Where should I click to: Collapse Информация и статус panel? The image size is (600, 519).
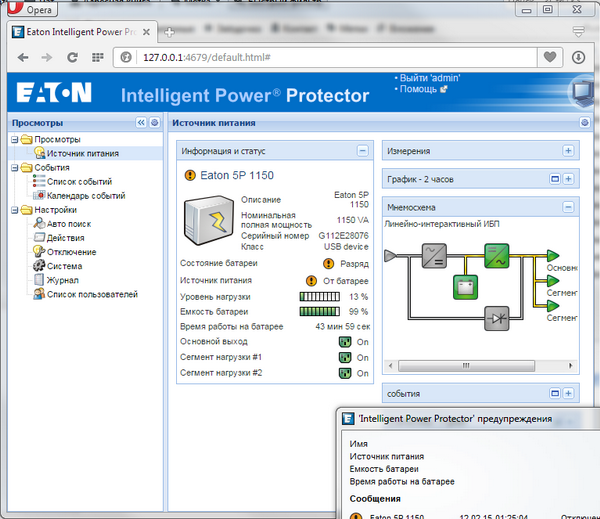(x=362, y=151)
